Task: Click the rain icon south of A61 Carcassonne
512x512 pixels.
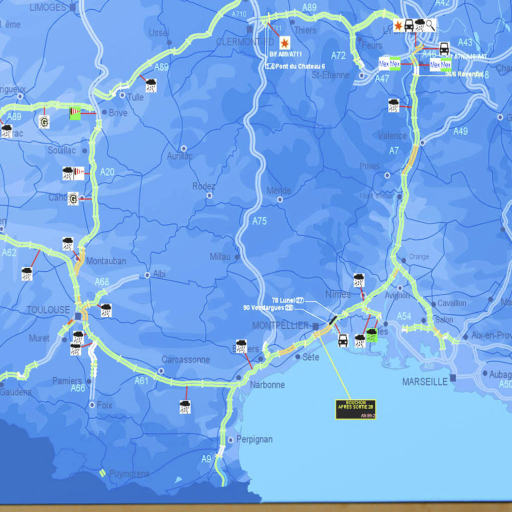Action: pos(185,407)
